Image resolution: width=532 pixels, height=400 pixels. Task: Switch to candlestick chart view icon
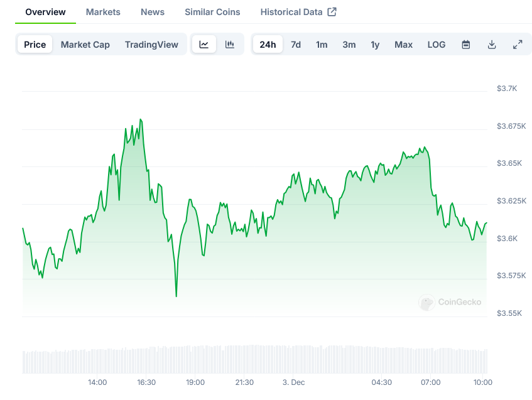pos(230,45)
